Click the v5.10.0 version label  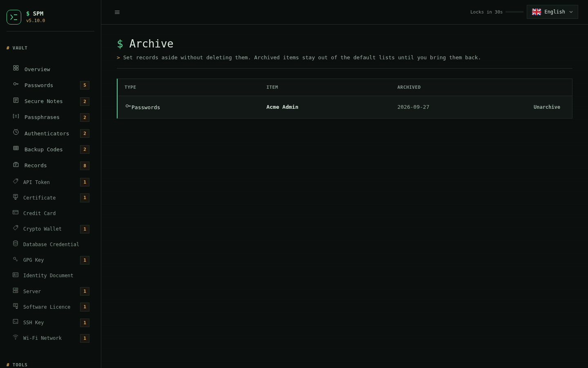click(x=36, y=20)
